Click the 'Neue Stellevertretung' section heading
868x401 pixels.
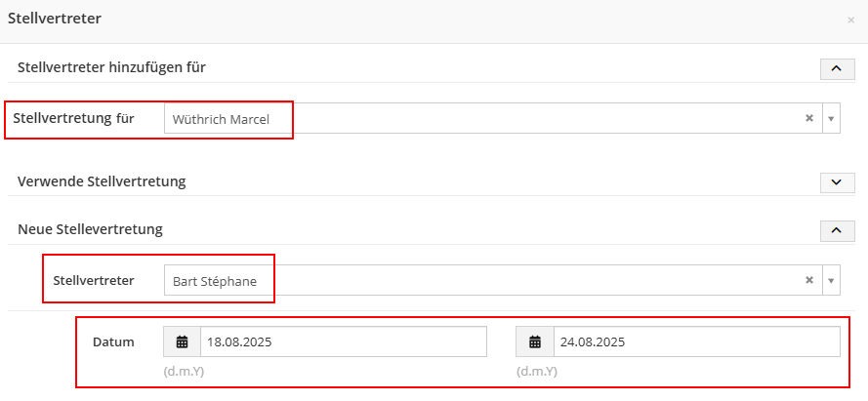click(90, 229)
